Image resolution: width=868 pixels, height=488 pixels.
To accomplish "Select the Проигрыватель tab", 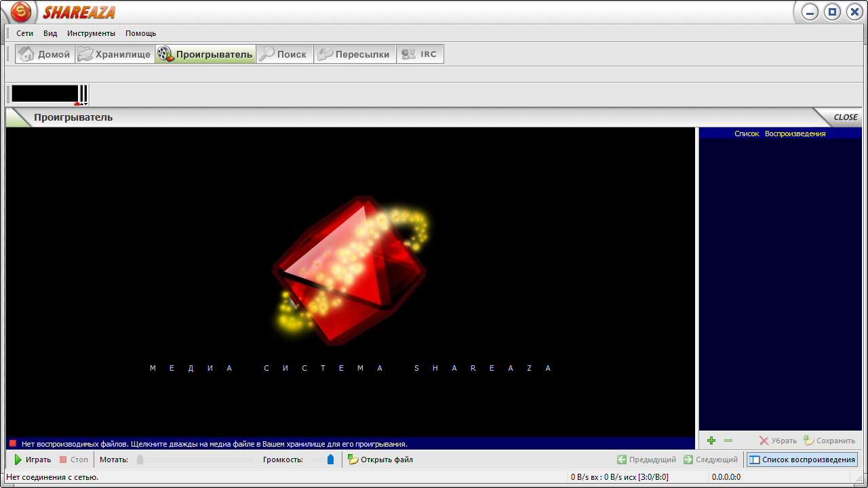I will [x=205, y=54].
